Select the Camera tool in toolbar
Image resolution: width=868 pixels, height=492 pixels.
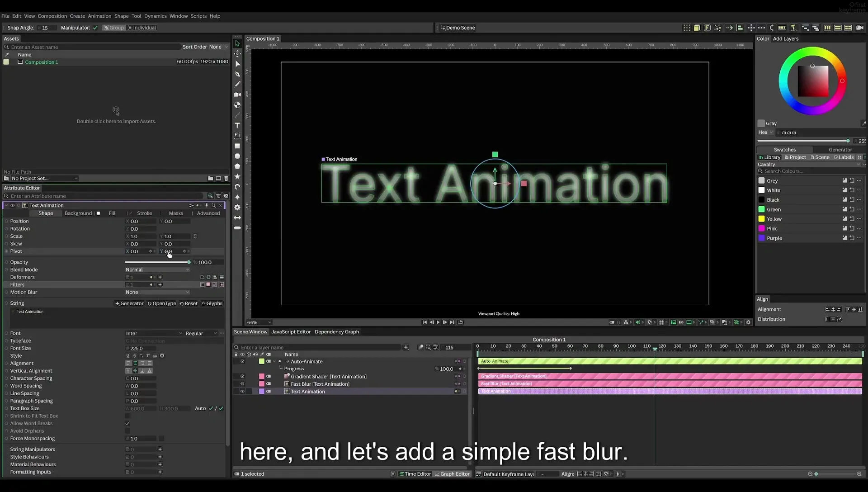click(237, 95)
